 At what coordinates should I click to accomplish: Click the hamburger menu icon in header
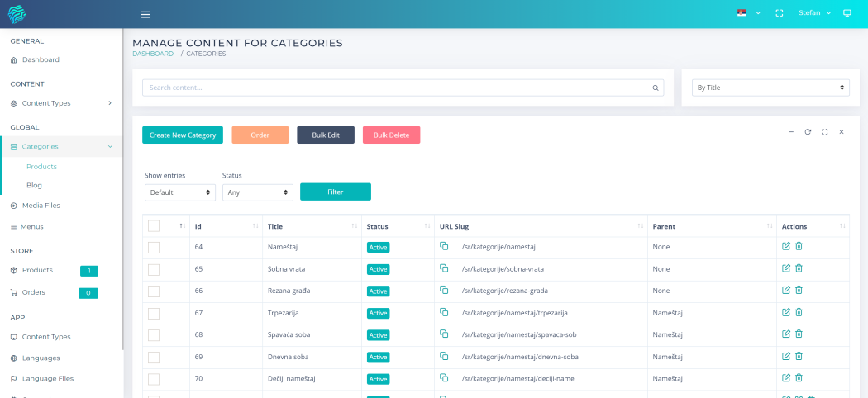pyautogui.click(x=145, y=14)
